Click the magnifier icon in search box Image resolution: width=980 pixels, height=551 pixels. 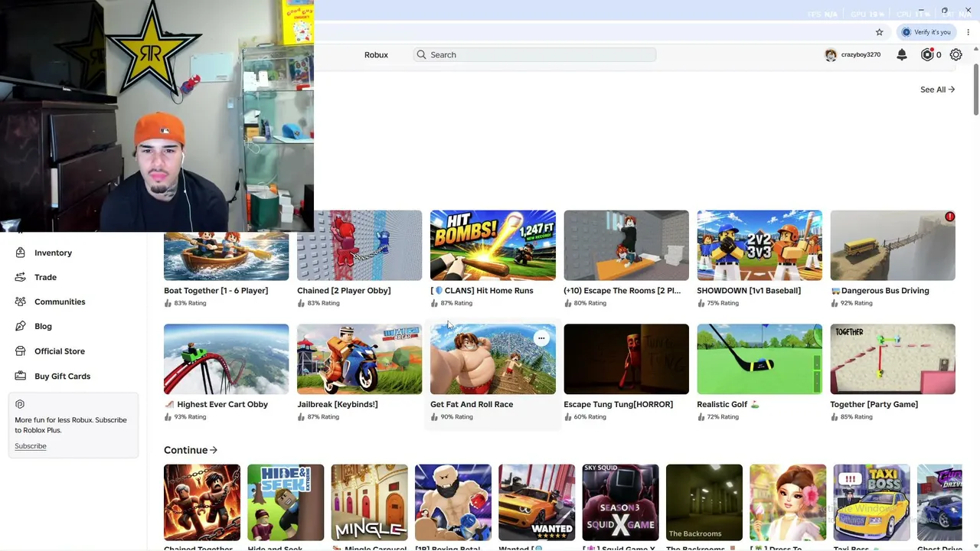tap(421, 54)
